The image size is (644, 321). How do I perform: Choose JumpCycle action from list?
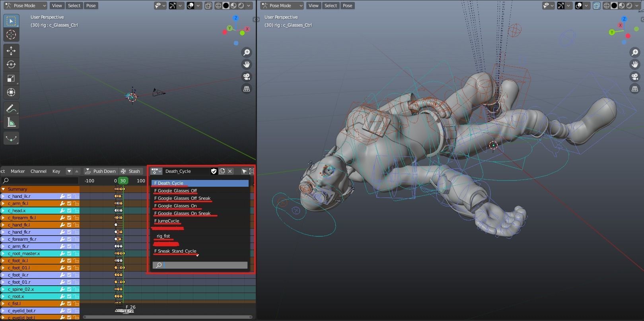(200, 221)
